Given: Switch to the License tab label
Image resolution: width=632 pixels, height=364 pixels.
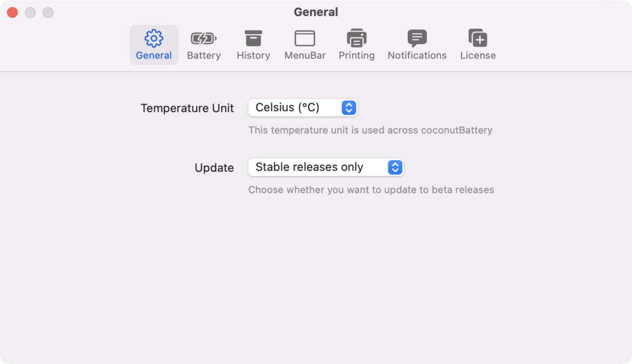Looking at the screenshot, I should pyautogui.click(x=478, y=55).
